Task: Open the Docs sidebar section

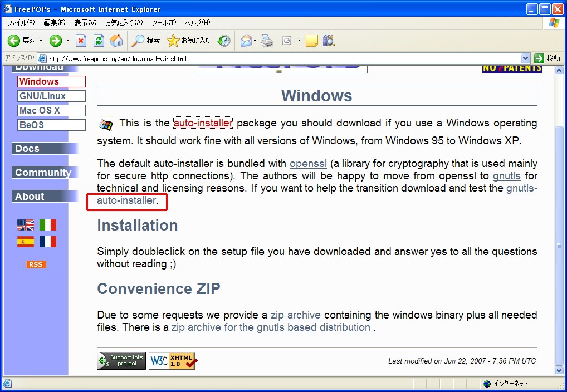Action: tap(45, 149)
